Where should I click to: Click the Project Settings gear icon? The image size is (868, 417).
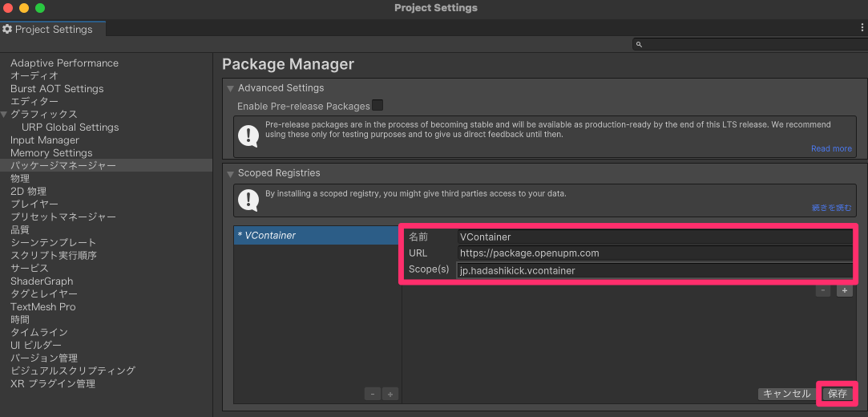tap(7, 30)
